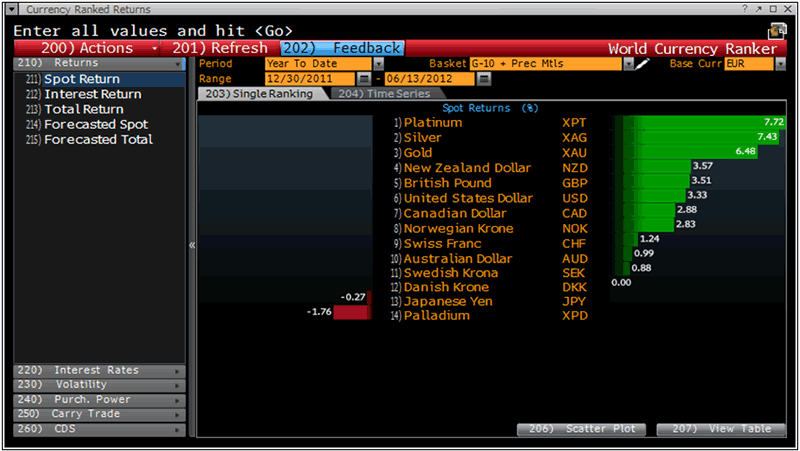Click the Gold 6.48 return bar
This screenshot has width=800, height=451.
pos(686,152)
